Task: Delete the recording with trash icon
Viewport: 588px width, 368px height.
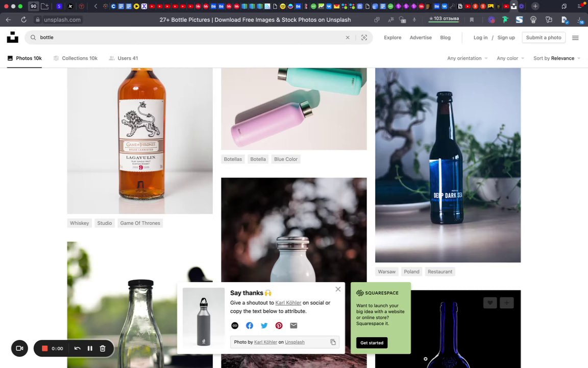Action: pos(103,349)
